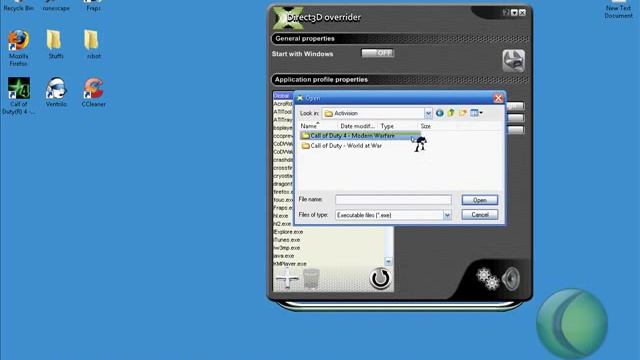Click profile list scrollbar down arrow

click(389, 262)
